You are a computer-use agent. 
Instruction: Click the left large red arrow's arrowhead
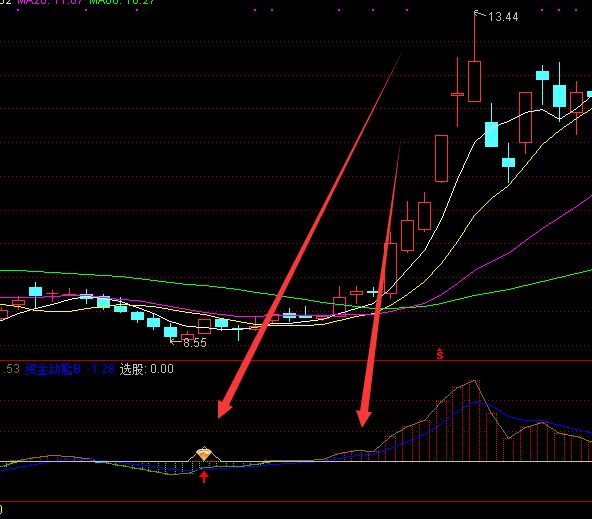225,409
